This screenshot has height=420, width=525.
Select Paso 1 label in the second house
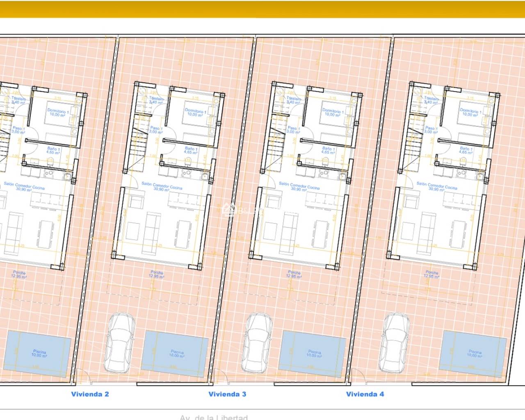[x=156, y=130]
